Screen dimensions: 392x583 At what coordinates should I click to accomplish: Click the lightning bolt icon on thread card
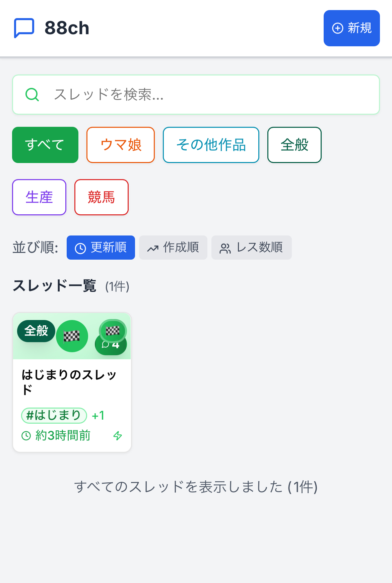(x=118, y=436)
